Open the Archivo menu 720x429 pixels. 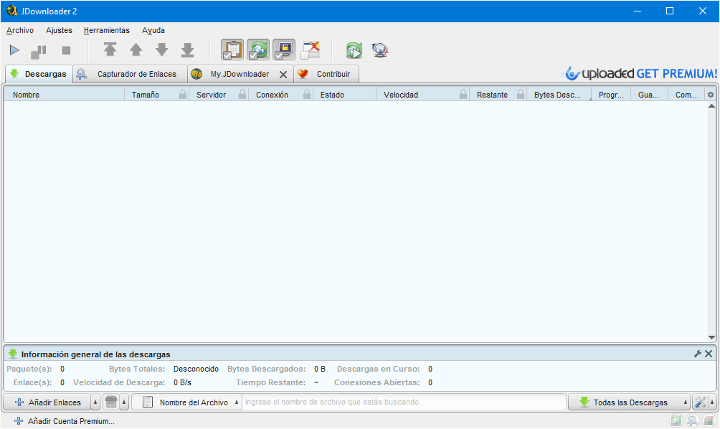pyautogui.click(x=20, y=30)
